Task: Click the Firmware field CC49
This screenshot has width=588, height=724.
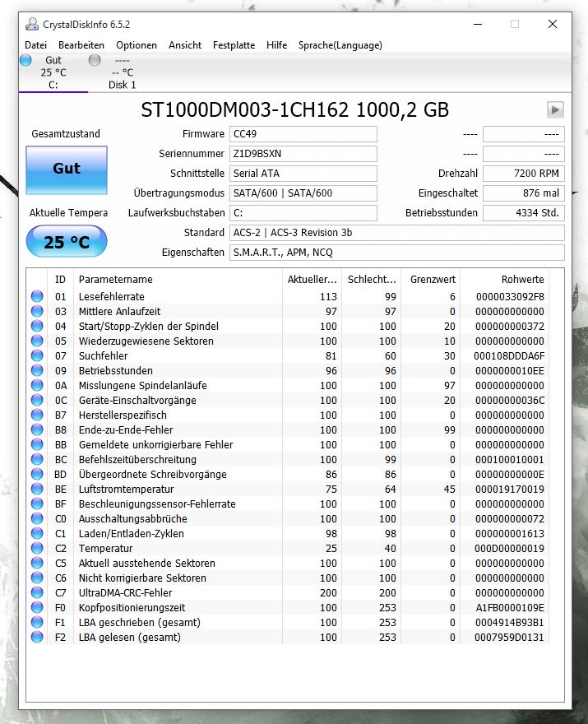Action: tap(303, 134)
